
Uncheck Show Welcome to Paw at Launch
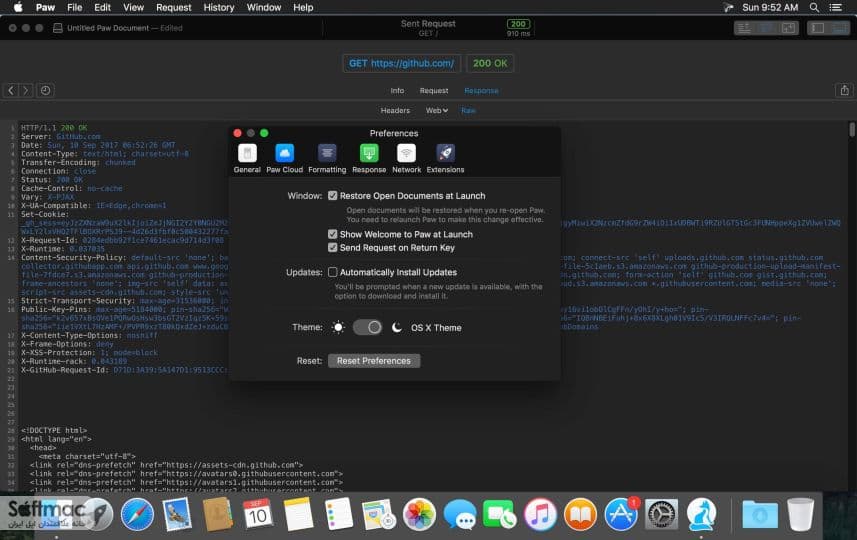coord(332,234)
